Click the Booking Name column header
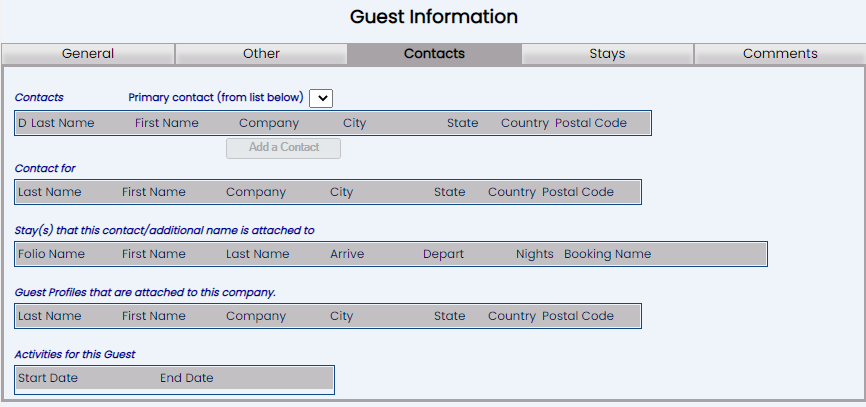Viewport: 866px width, 407px height. 608,254
